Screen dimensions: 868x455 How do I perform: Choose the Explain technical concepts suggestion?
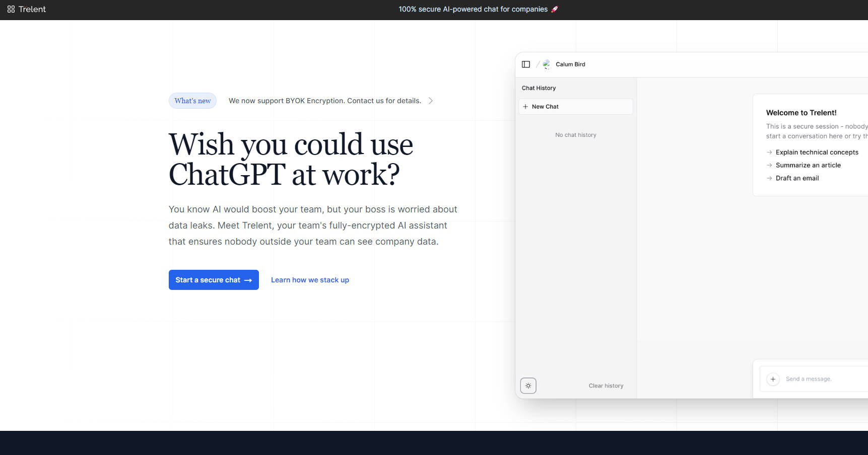click(817, 152)
